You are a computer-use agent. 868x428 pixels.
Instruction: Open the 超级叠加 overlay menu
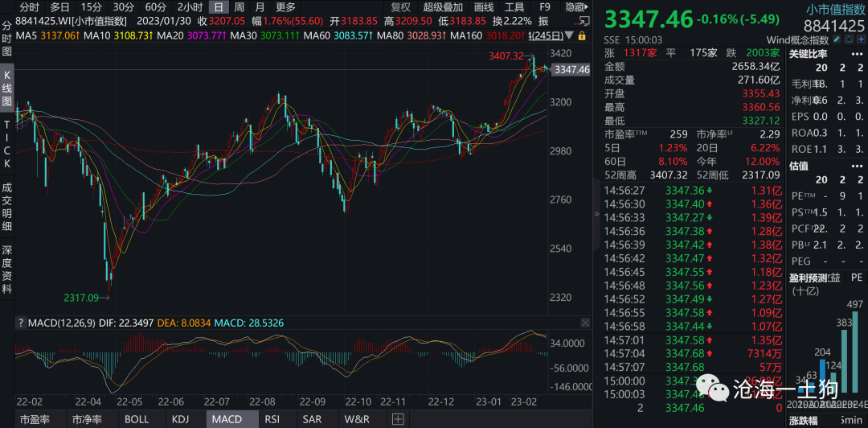coord(443,7)
